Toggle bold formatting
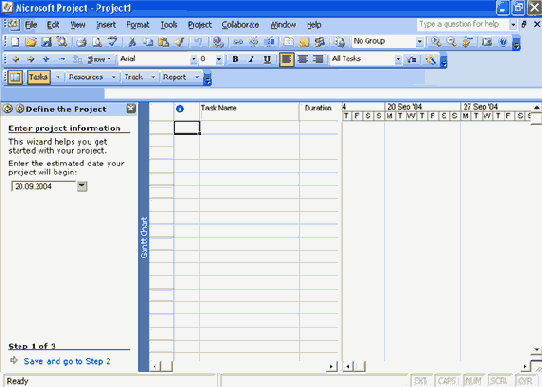 point(235,59)
